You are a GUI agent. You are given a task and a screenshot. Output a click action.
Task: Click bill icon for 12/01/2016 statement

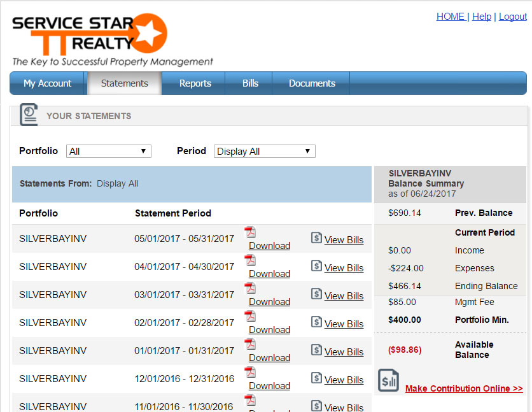coord(316,378)
